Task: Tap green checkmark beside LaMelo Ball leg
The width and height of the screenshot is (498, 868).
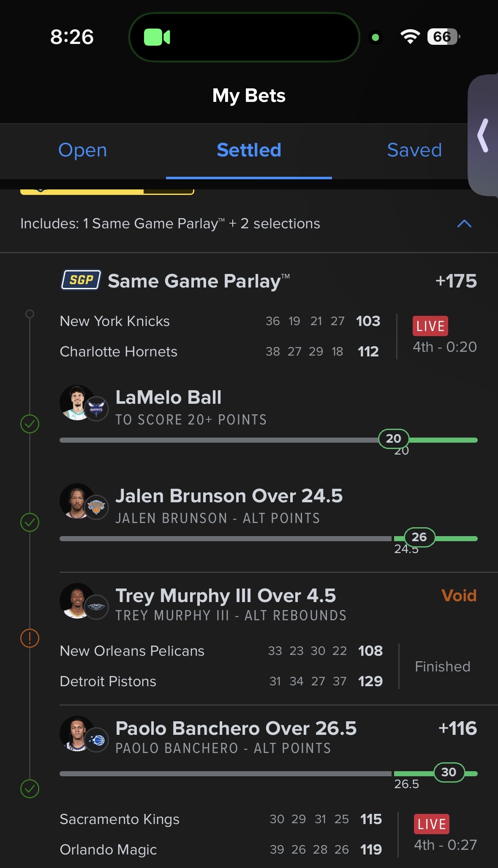Action: pyautogui.click(x=30, y=424)
